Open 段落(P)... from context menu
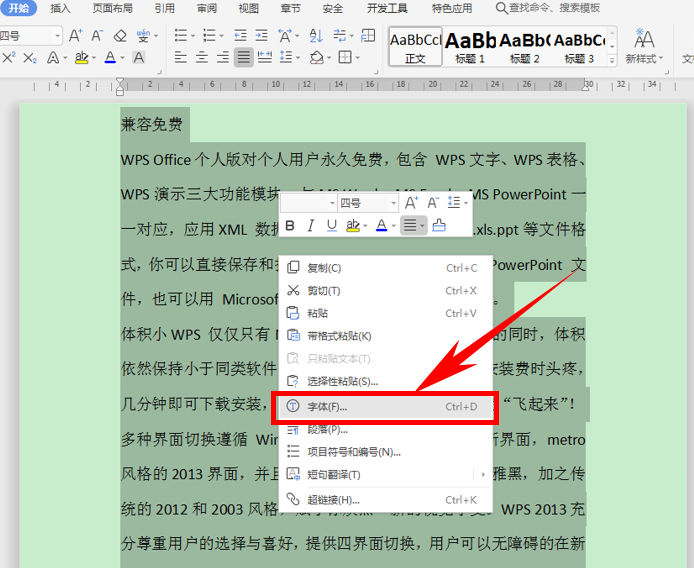The width and height of the screenshot is (694, 568). [386, 429]
